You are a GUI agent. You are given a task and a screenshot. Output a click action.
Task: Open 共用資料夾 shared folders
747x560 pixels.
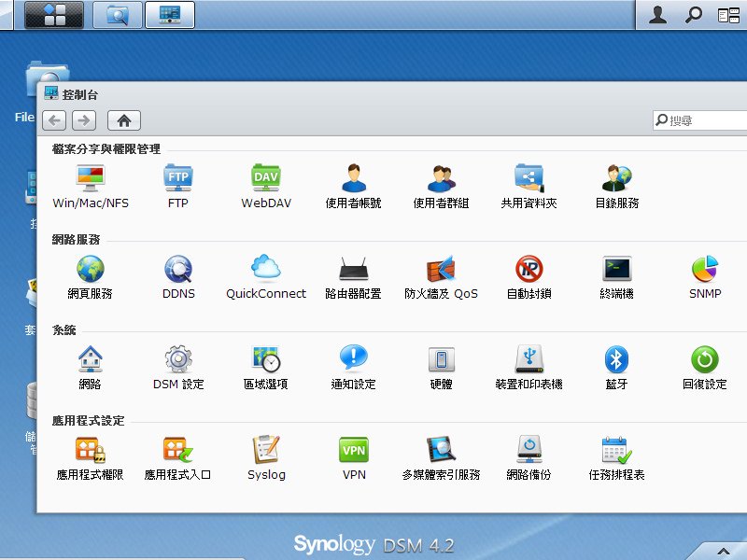529,186
